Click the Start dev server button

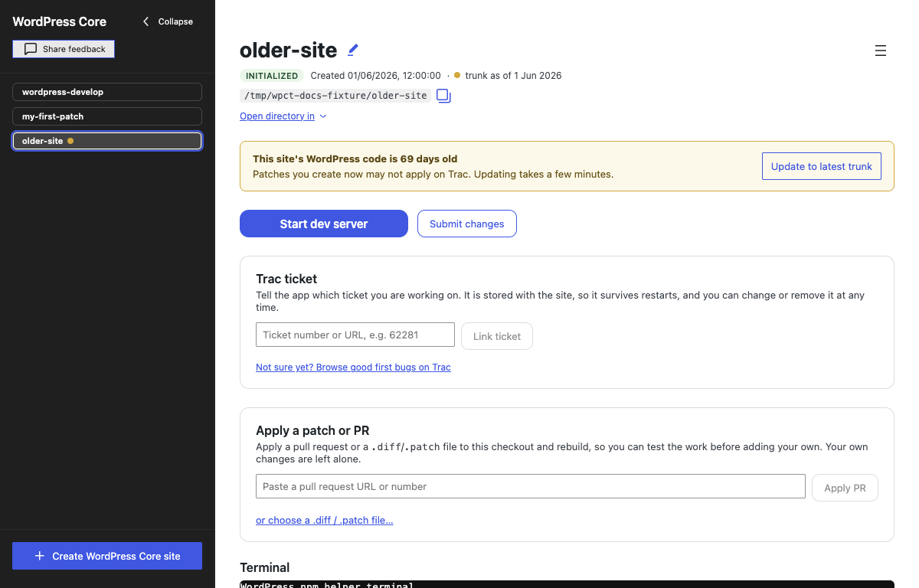click(324, 224)
